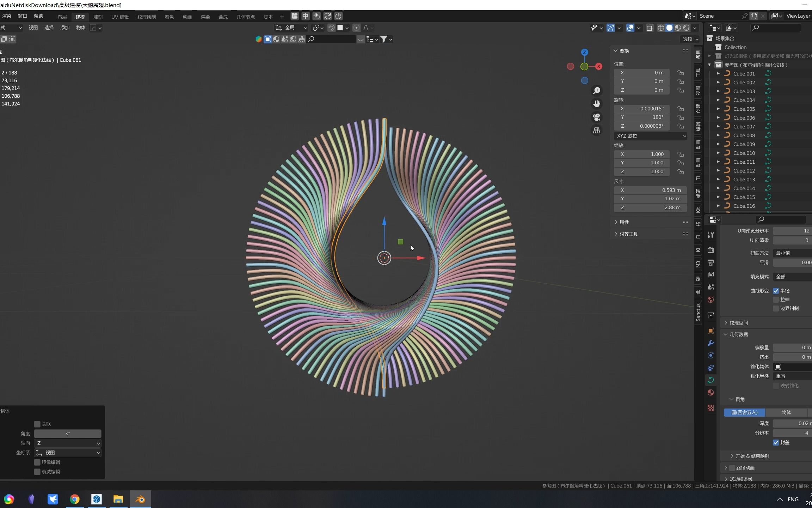Open the Material properties tab icon
The image size is (812, 508).
tap(711, 393)
